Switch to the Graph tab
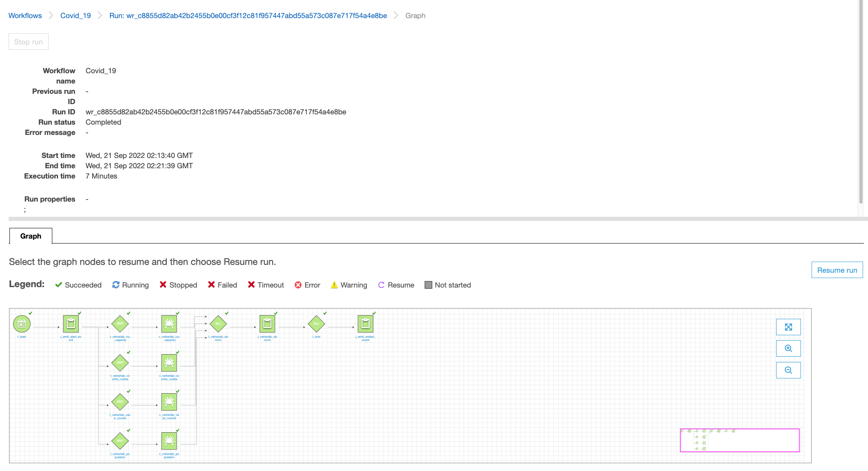 point(30,236)
